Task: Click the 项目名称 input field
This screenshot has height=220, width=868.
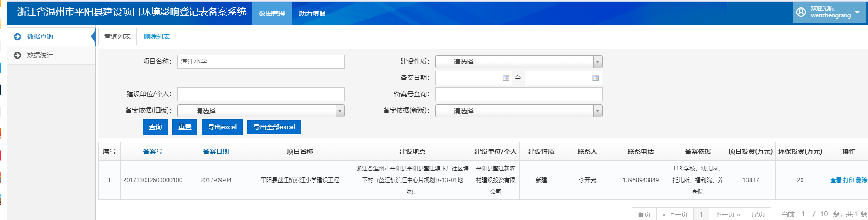Action: pos(261,62)
